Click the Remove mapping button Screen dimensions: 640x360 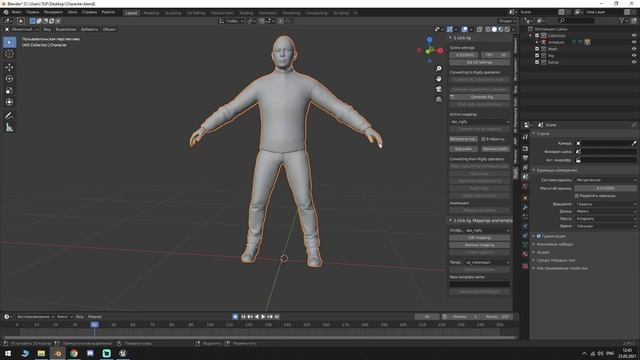click(x=480, y=245)
